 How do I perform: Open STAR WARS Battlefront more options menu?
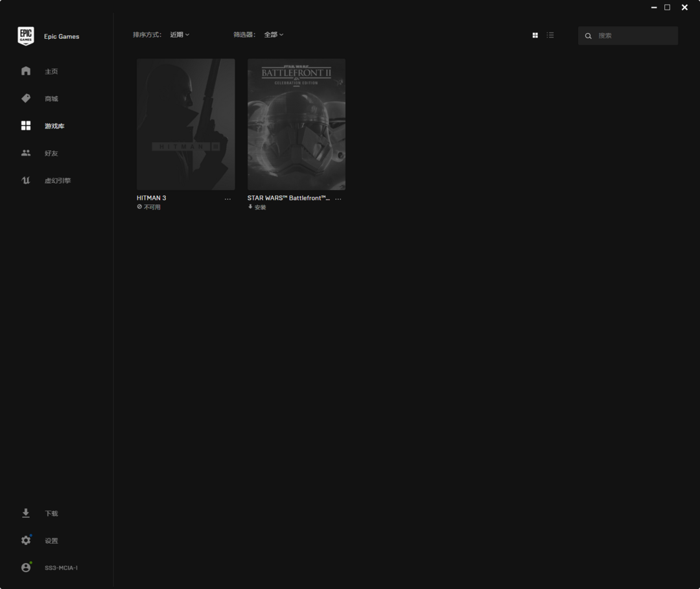338,199
